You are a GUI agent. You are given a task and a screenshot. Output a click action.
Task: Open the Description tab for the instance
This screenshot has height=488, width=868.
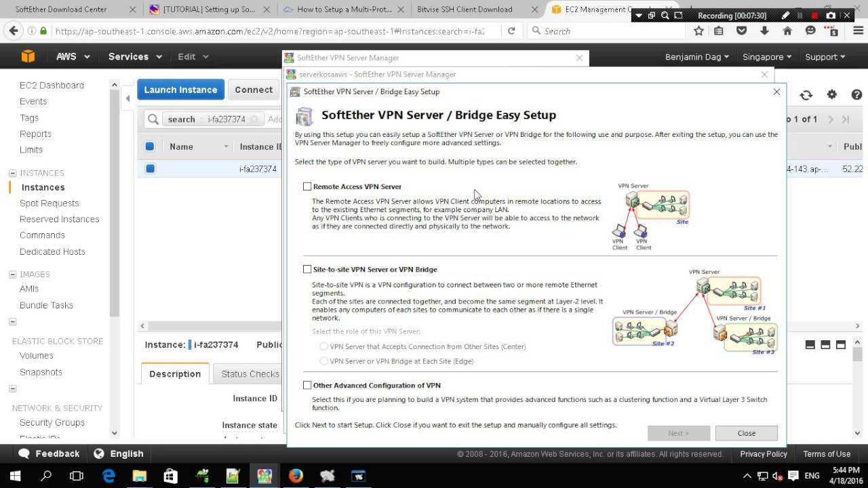[175, 373]
